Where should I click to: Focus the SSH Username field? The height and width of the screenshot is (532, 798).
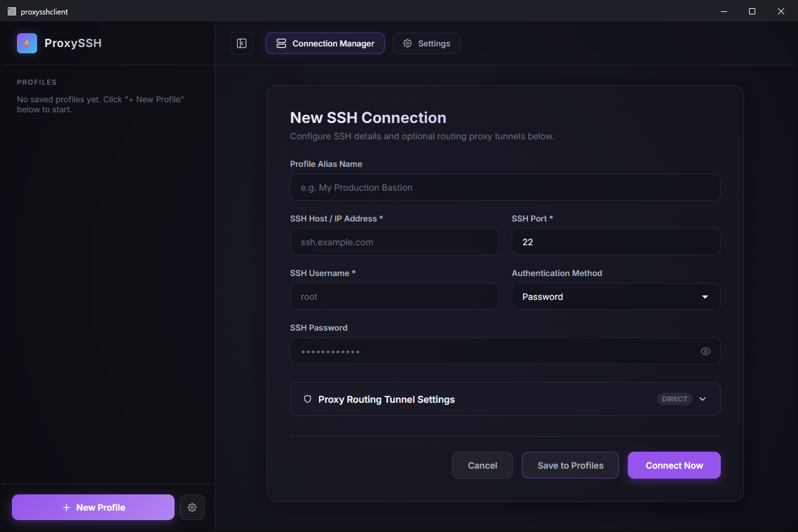pos(394,297)
